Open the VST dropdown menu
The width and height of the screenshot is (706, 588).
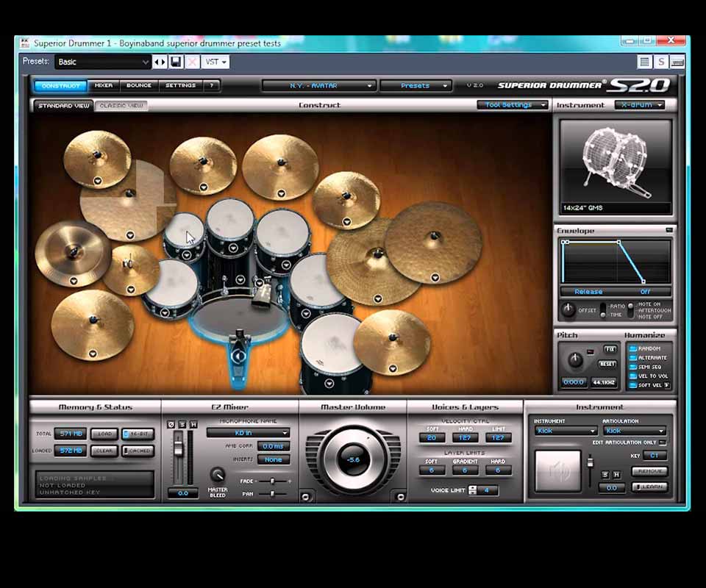[215, 62]
